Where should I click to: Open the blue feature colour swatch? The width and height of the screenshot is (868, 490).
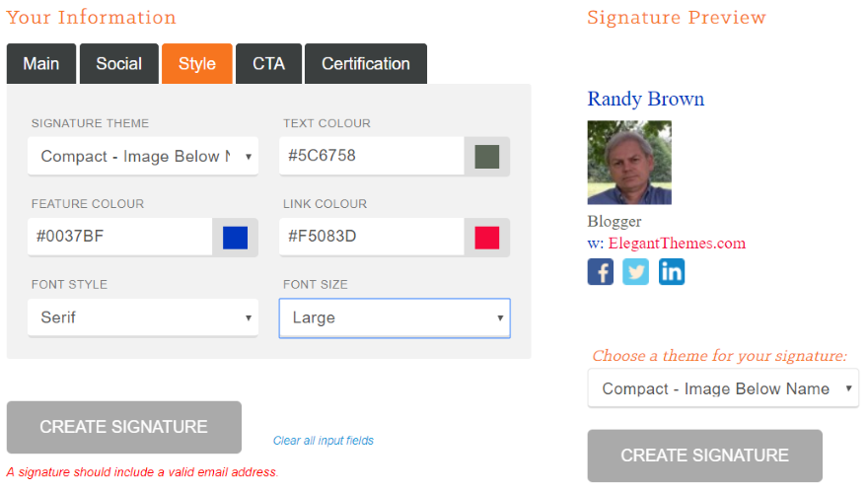point(236,238)
